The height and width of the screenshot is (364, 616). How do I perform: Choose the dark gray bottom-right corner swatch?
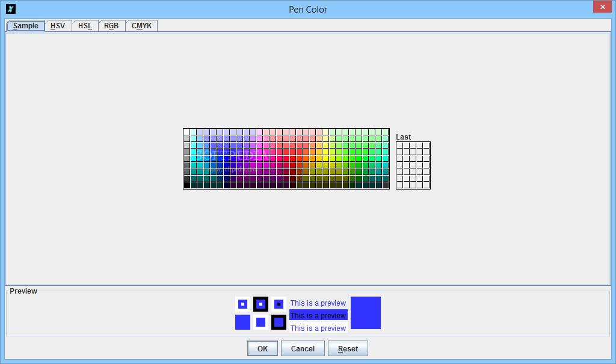point(386,185)
